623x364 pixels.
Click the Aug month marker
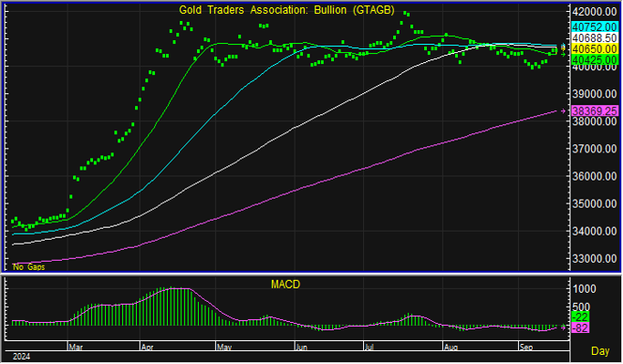tap(451, 348)
